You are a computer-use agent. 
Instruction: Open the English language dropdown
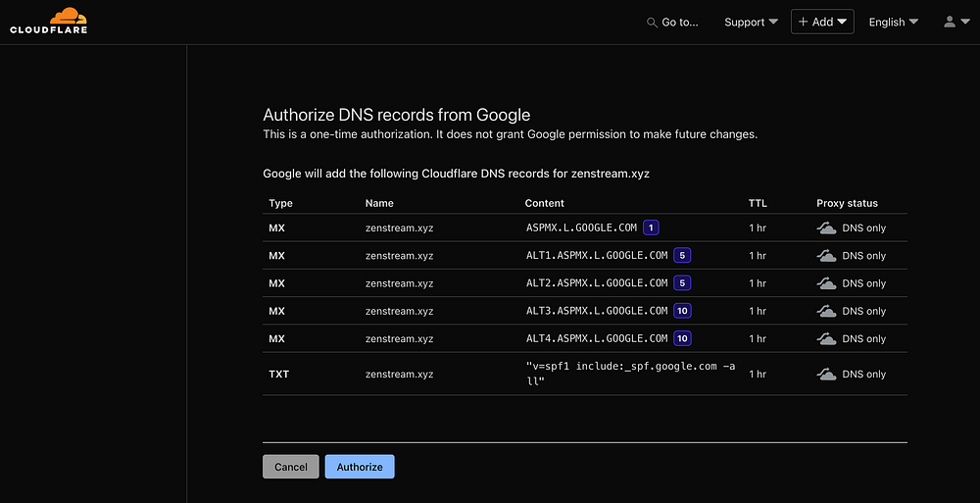[x=893, y=22]
